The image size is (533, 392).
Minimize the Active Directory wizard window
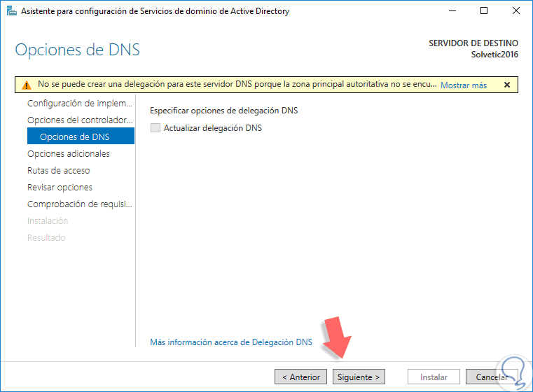(x=452, y=11)
